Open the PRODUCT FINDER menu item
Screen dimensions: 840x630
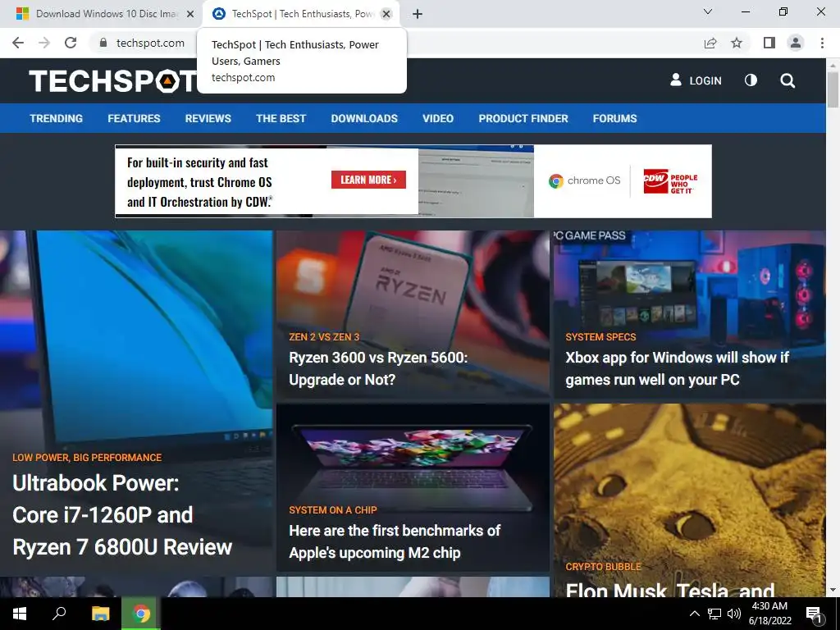(523, 118)
